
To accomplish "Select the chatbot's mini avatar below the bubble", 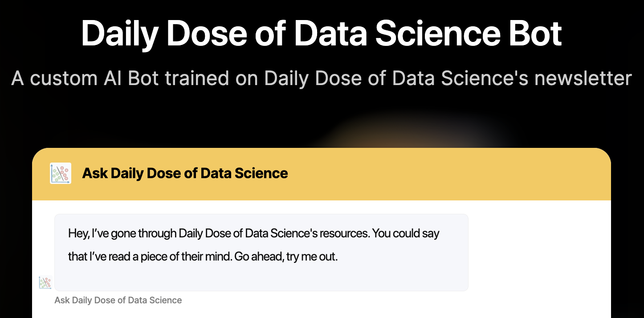I will point(45,282).
